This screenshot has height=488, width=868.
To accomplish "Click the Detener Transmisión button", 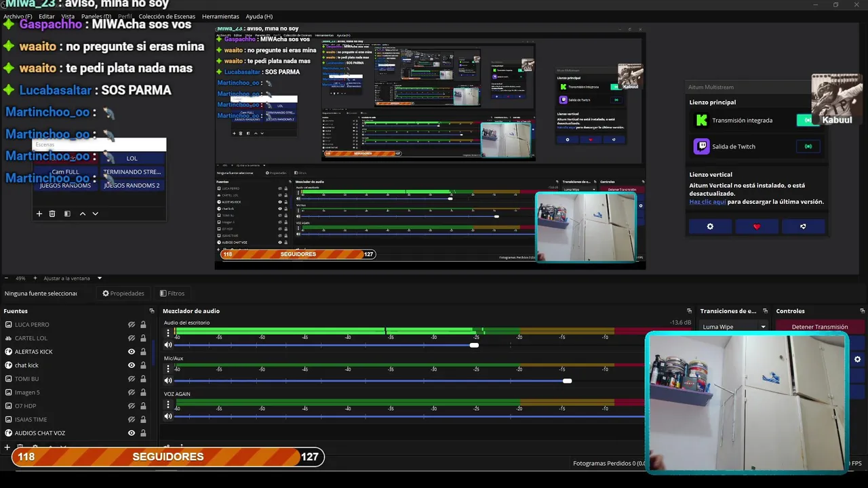I will click(820, 327).
